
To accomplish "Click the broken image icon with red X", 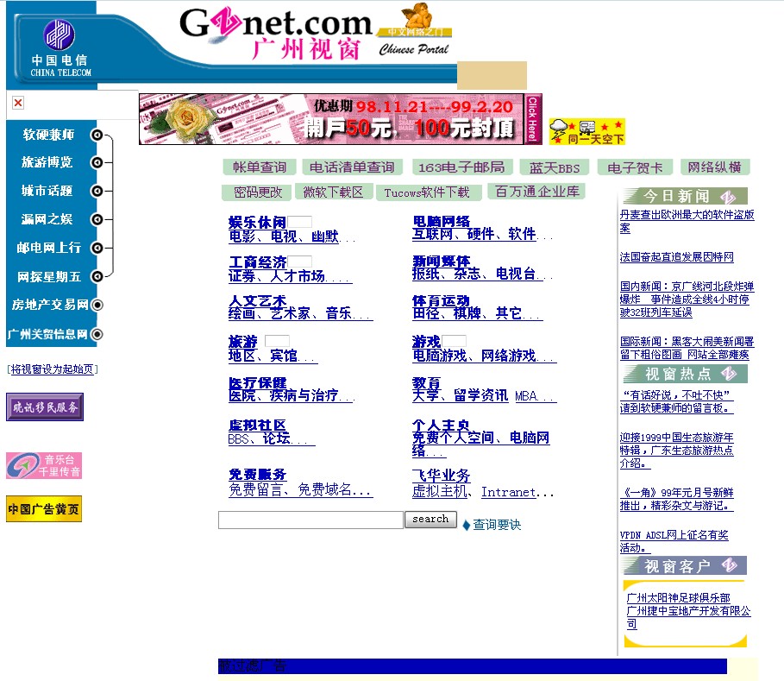I will point(18,103).
